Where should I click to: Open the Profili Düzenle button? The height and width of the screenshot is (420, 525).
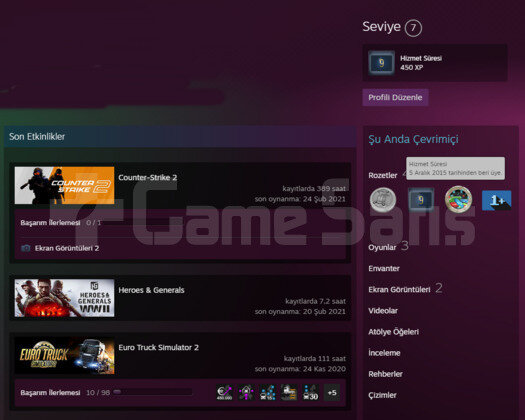(x=395, y=97)
